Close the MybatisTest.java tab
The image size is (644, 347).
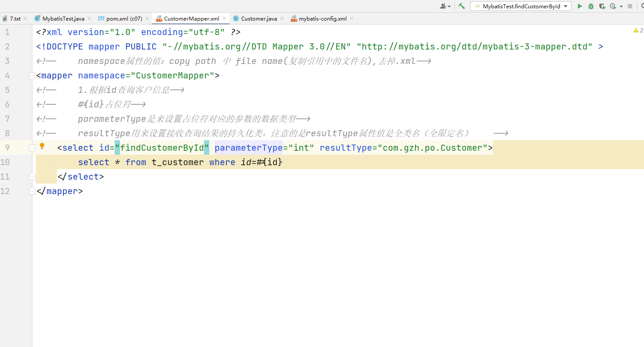[89, 18]
